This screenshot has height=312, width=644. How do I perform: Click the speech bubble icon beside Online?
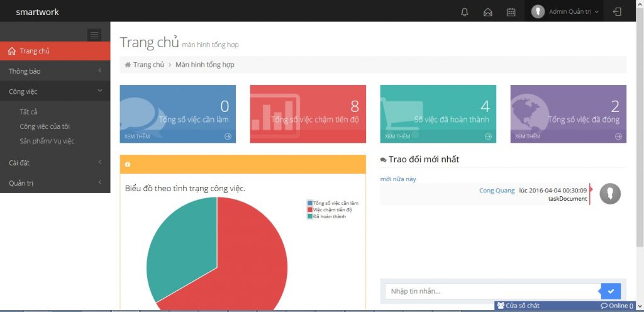[x=604, y=306]
